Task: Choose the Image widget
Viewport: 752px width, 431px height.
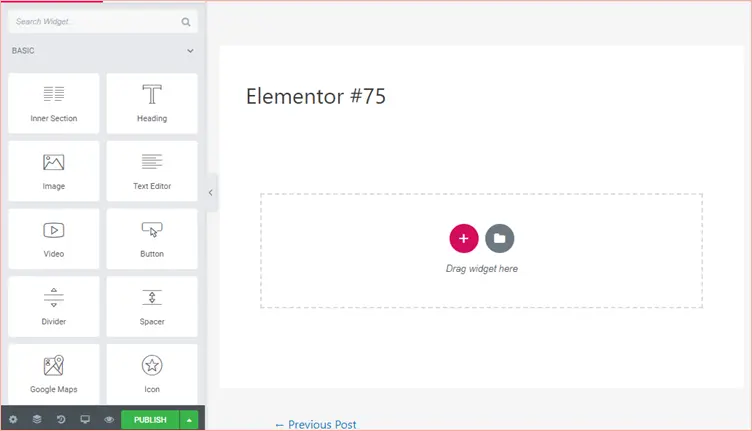Action: coord(54,170)
